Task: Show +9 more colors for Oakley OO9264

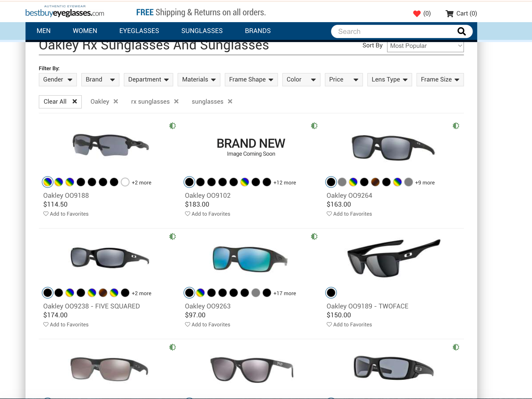Action: point(425,182)
